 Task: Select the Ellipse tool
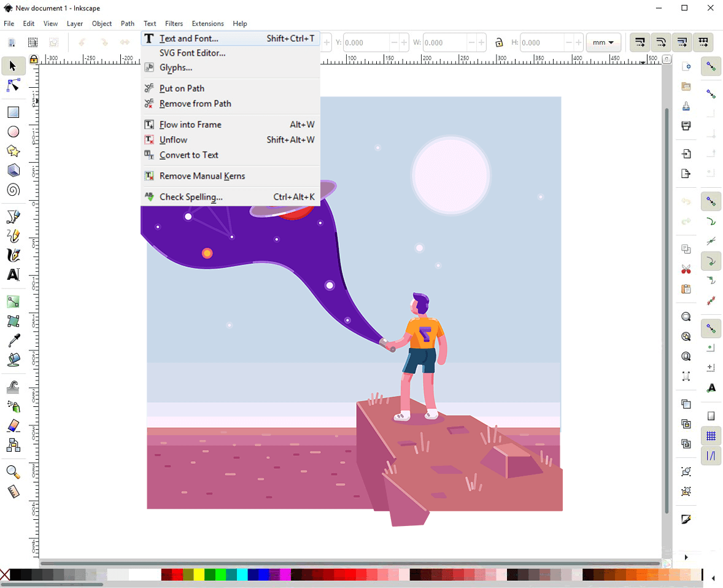13,131
